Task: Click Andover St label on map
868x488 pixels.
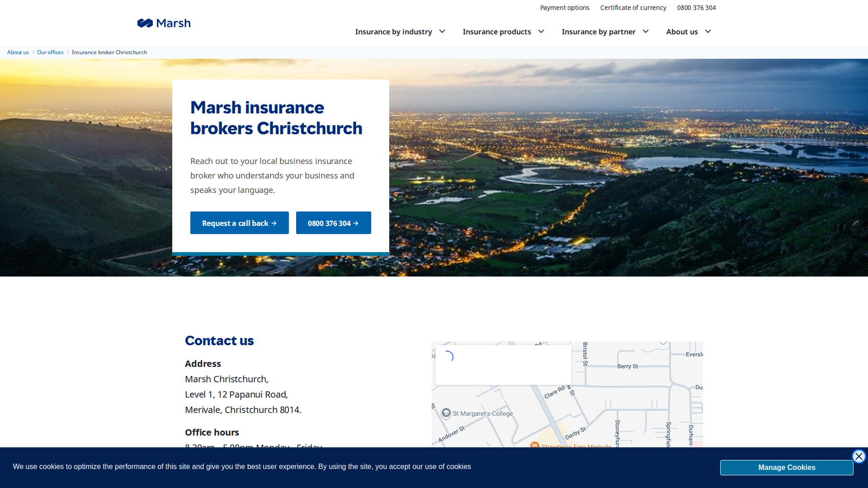Action: pos(451,434)
